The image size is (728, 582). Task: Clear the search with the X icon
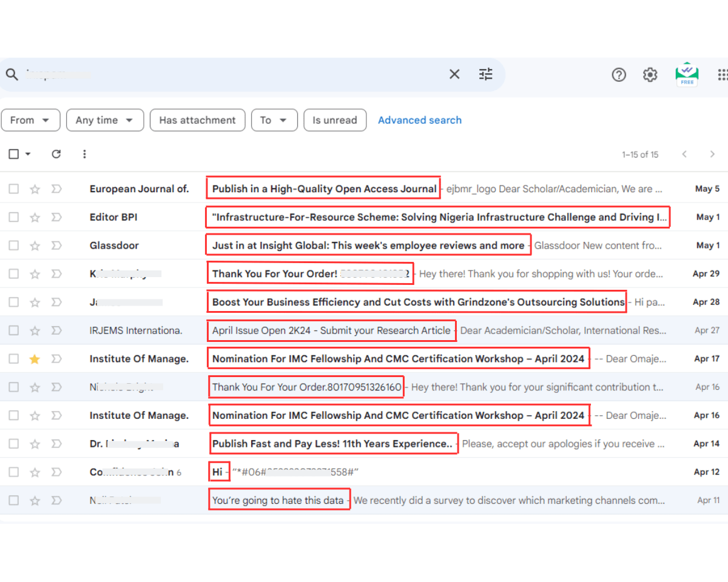coord(454,74)
